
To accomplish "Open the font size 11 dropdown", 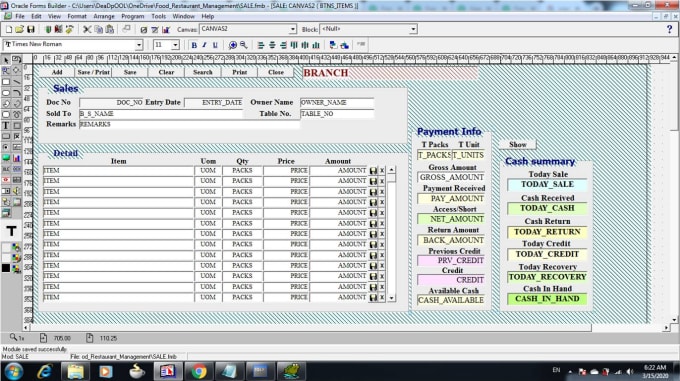I will click(175, 45).
